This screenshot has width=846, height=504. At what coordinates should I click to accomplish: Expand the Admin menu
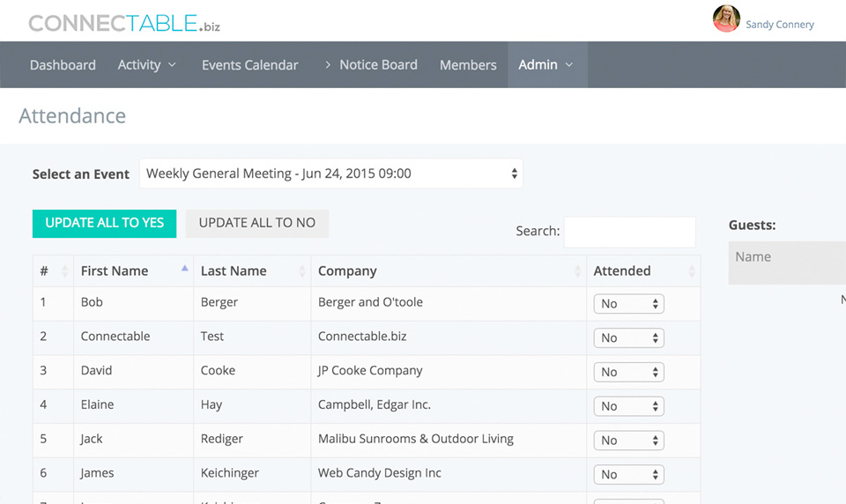pyautogui.click(x=546, y=64)
